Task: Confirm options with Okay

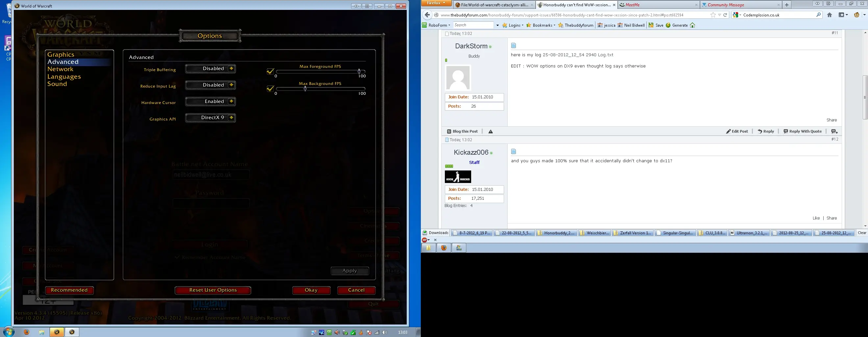Action: [311, 290]
